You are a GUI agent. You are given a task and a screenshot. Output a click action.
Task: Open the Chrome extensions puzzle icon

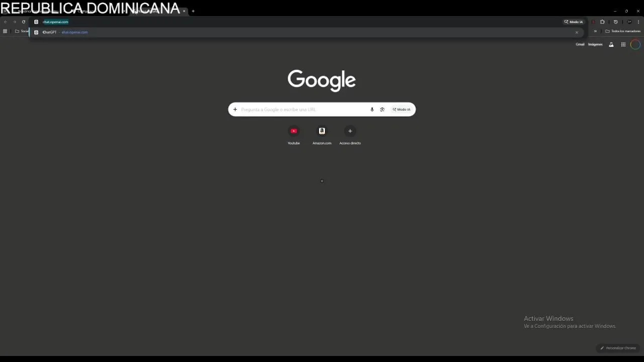coord(602,22)
